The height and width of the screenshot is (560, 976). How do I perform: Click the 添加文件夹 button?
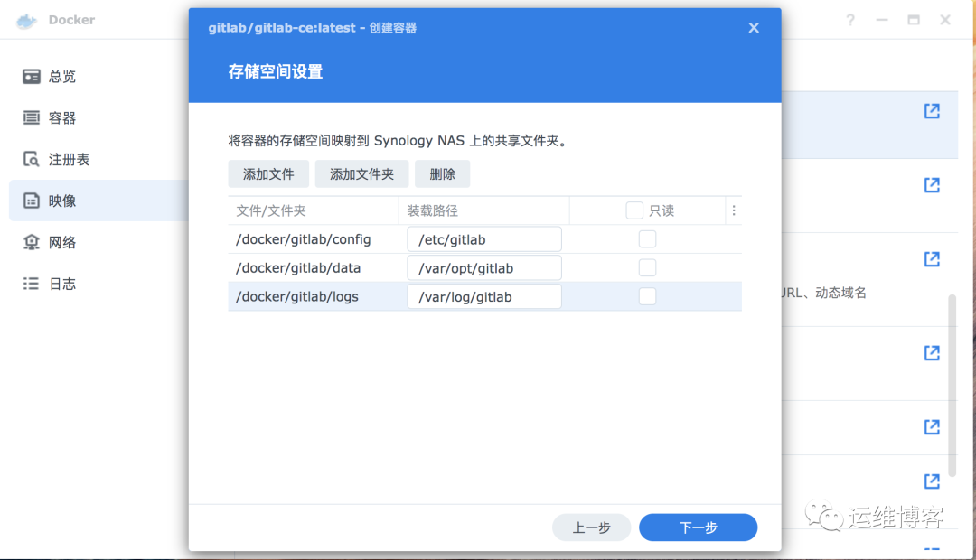[361, 174]
